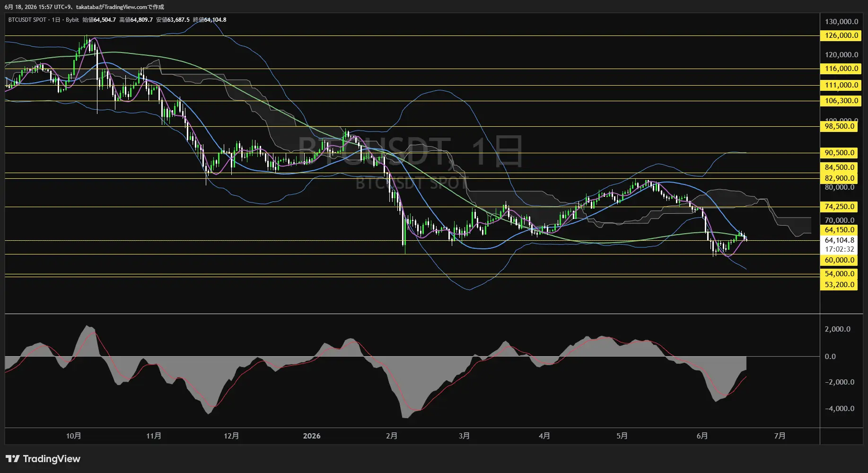Click the 120,000.0 price axis value
868x473 pixels.
point(841,55)
